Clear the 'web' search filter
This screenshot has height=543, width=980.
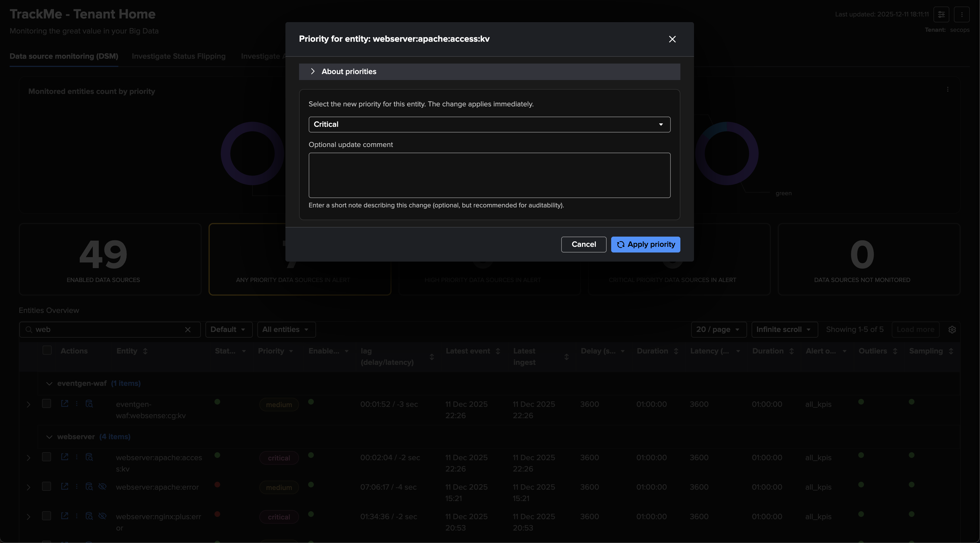click(188, 330)
